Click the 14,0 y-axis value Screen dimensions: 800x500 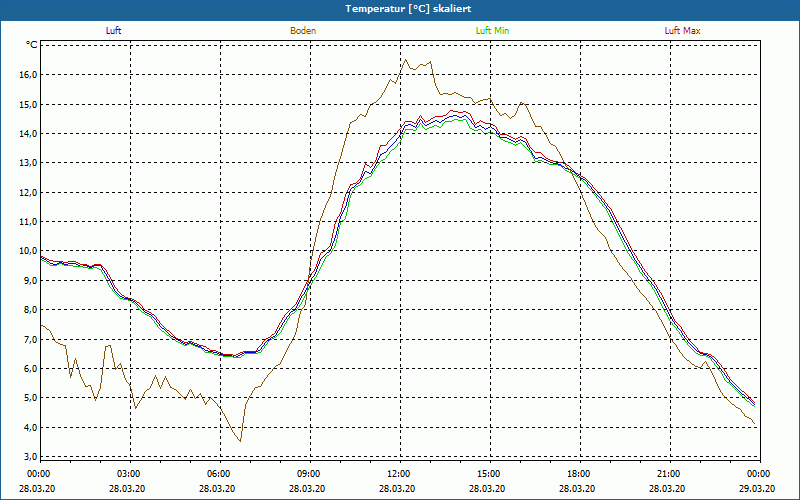coord(29,134)
